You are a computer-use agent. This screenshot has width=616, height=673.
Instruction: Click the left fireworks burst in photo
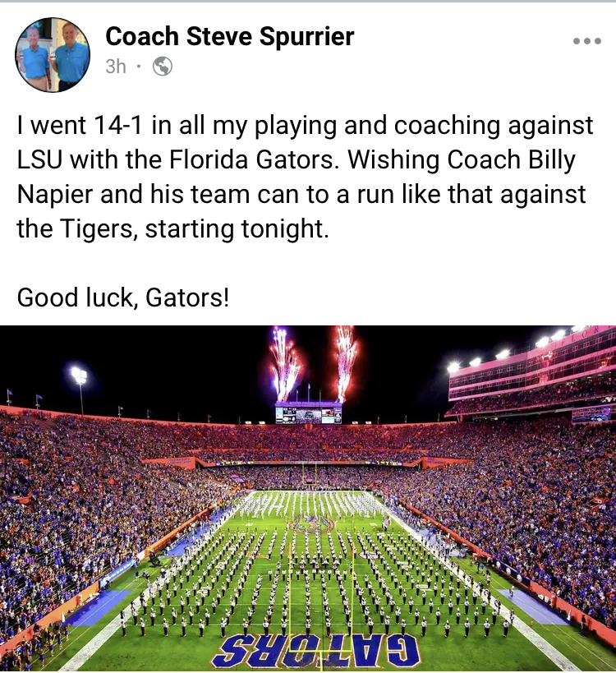click(283, 364)
